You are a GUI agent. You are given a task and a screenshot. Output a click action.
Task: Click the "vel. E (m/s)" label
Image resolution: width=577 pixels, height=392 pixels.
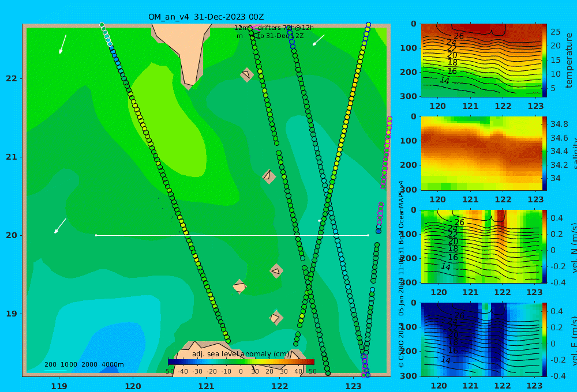click(x=574, y=341)
